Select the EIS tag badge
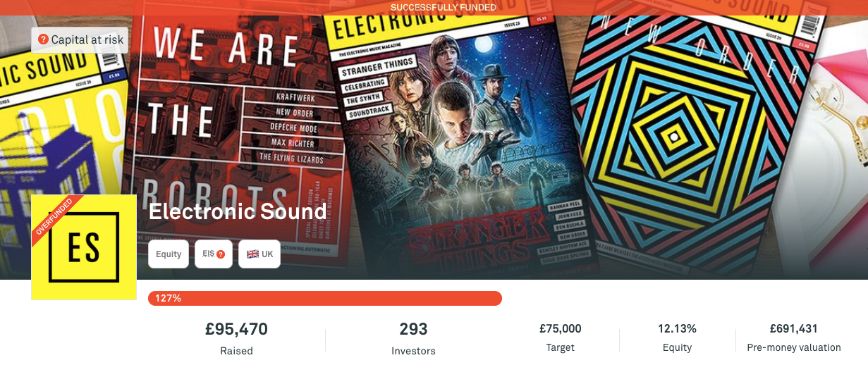The image size is (868, 372). coord(213,254)
